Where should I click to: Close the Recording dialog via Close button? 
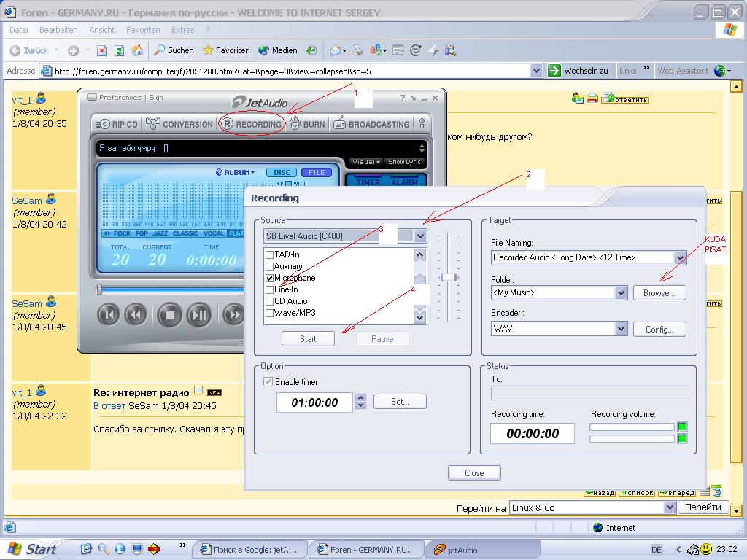(x=474, y=472)
